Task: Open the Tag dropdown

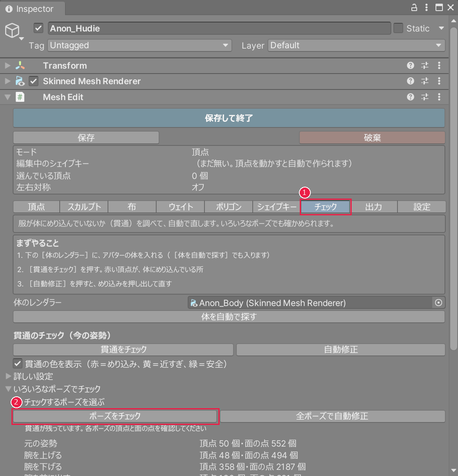Action: click(139, 45)
